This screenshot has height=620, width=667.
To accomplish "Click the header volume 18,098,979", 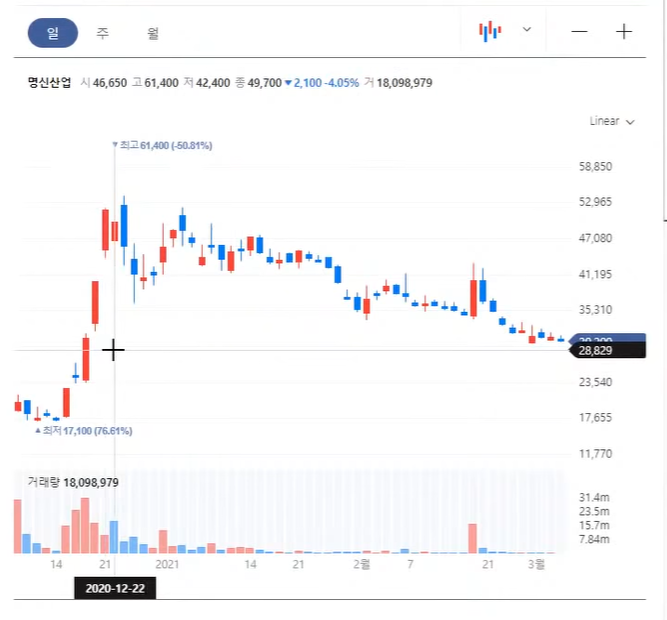I will (x=404, y=82).
